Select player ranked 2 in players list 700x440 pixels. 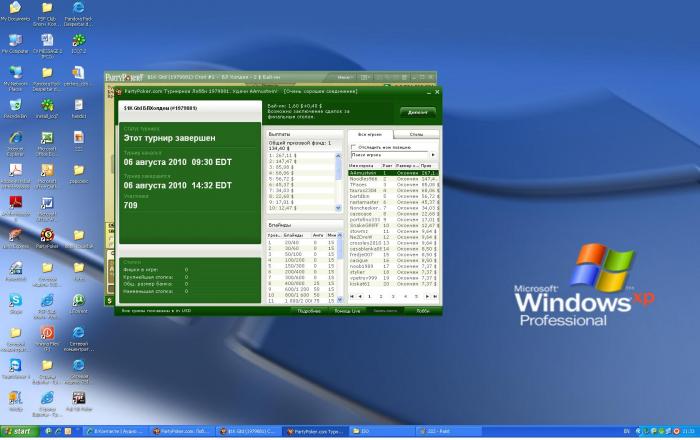394,178
